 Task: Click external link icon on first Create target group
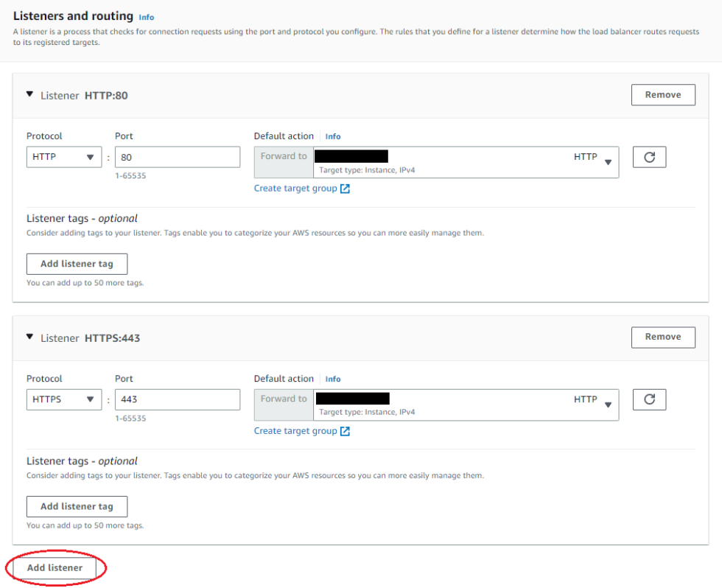pos(344,188)
